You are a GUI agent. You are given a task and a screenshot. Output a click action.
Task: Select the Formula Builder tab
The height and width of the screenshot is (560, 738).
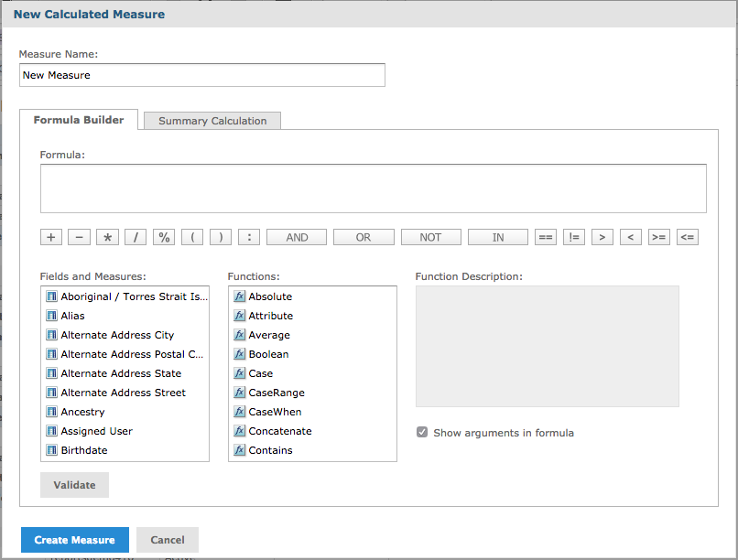79,120
